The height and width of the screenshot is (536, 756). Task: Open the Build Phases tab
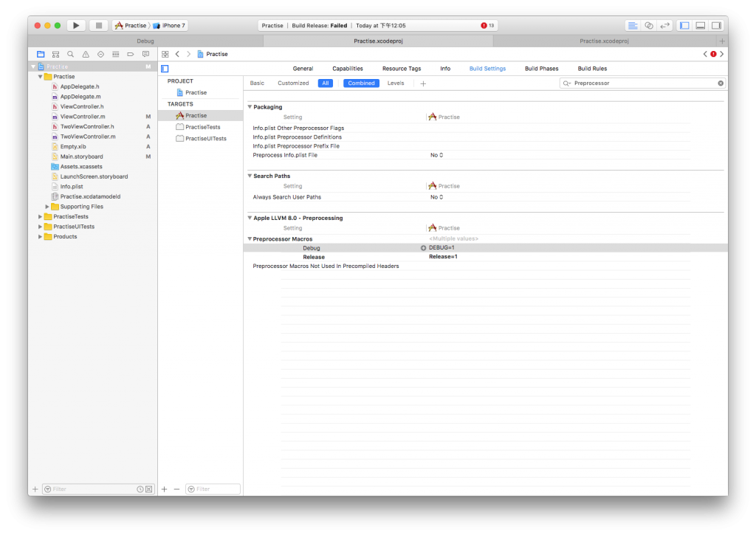coord(541,69)
